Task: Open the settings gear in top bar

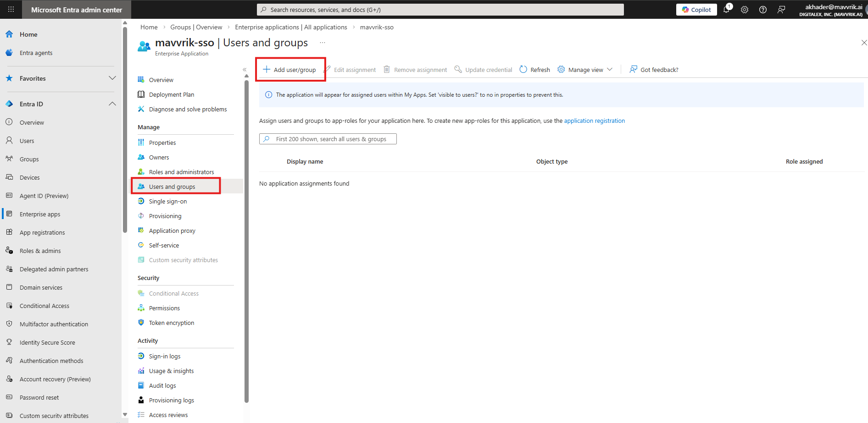Action: click(x=745, y=10)
